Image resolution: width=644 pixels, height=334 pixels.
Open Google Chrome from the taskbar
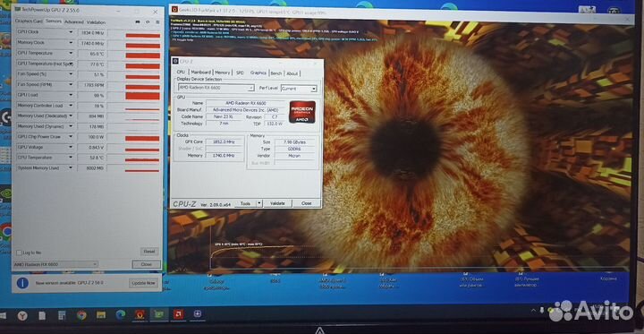click(x=81, y=315)
